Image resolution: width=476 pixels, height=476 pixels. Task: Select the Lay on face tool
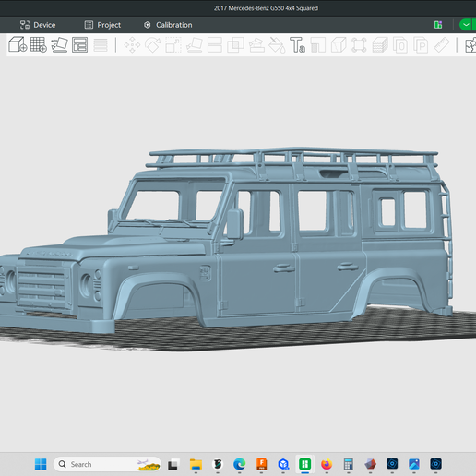tap(194, 45)
